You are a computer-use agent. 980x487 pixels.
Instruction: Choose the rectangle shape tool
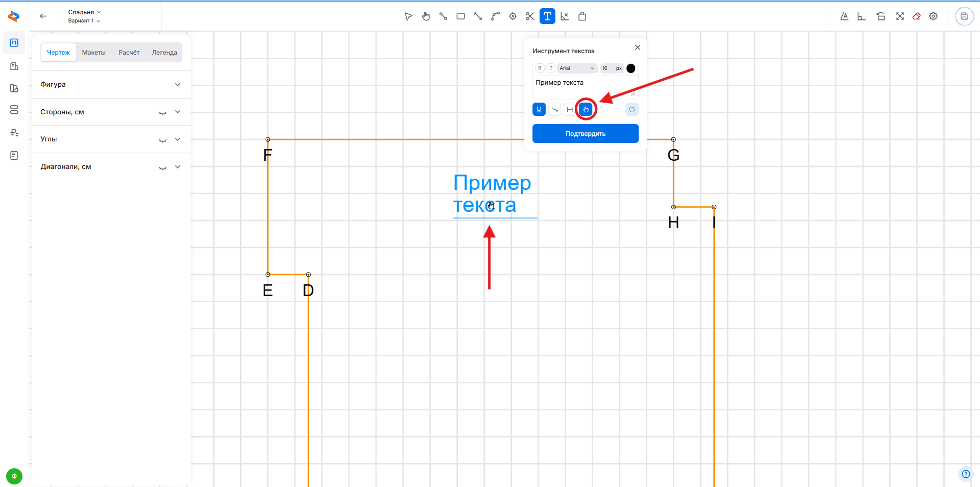pyautogui.click(x=460, y=16)
